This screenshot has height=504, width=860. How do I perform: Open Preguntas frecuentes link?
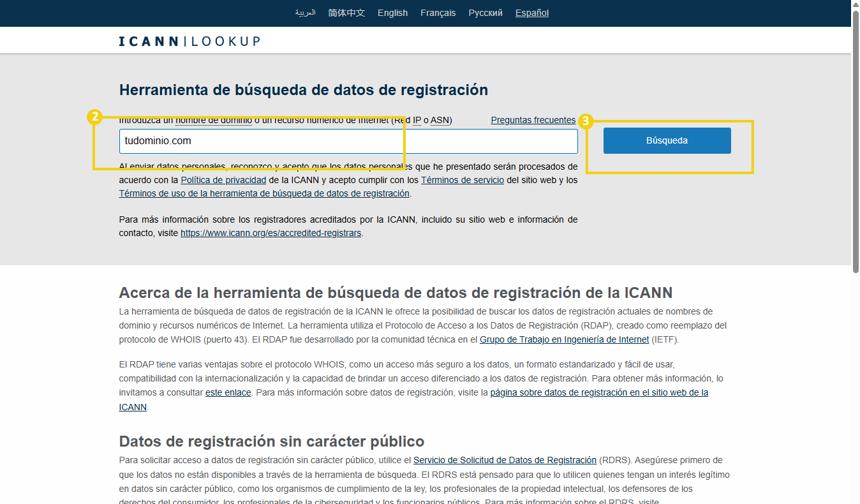(x=533, y=120)
